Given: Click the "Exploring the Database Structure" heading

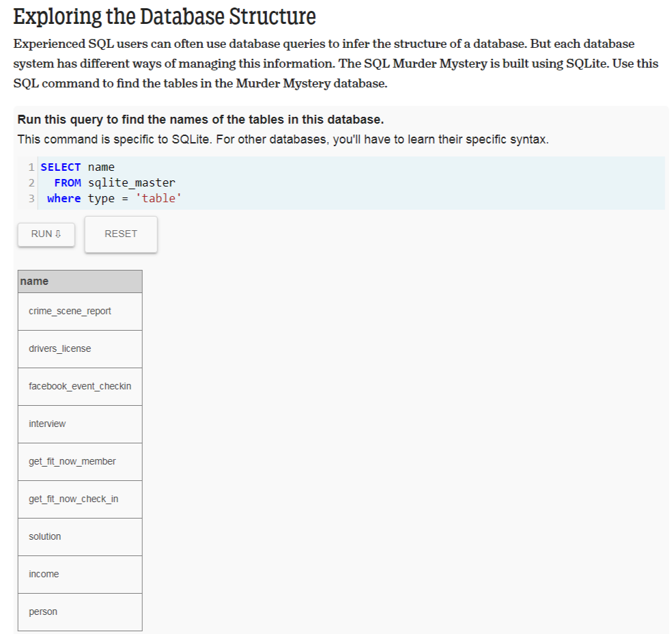Looking at the screenshot, I should coord(165,16).
